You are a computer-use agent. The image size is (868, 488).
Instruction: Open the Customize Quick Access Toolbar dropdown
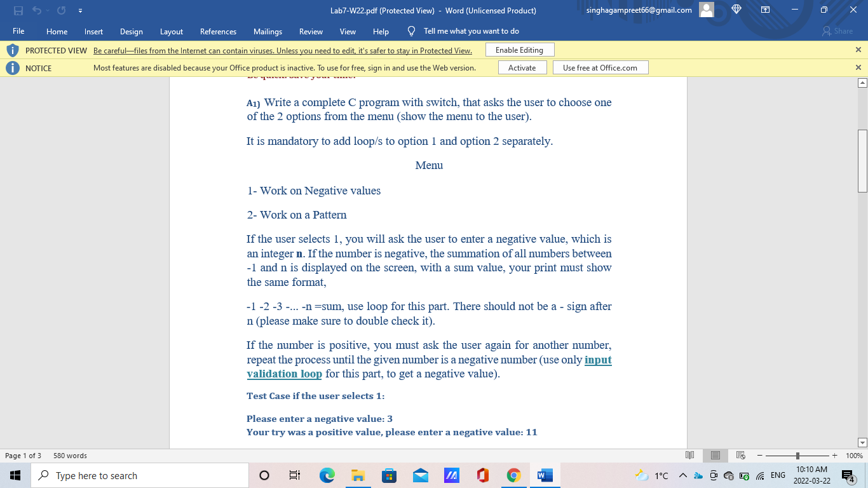(x=80, y=10)
